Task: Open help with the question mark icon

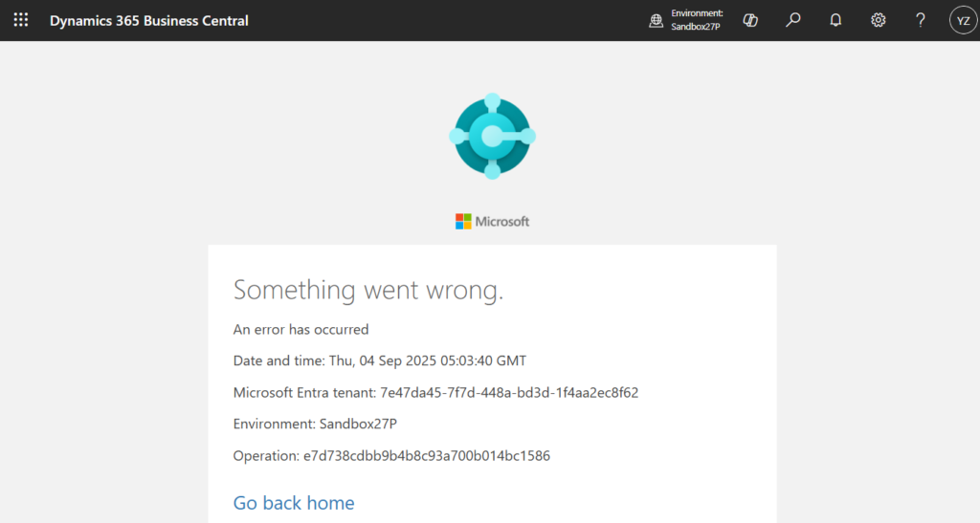Action: coord(920,20)
